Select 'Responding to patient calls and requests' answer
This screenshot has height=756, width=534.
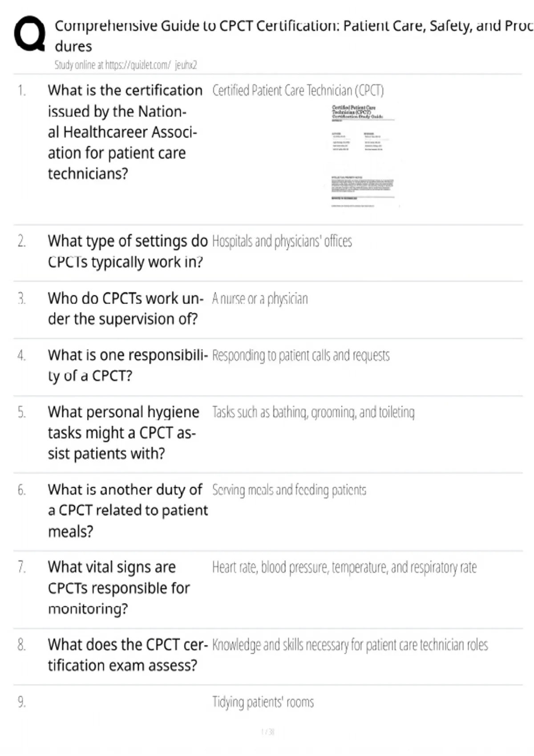coord(301,356)
